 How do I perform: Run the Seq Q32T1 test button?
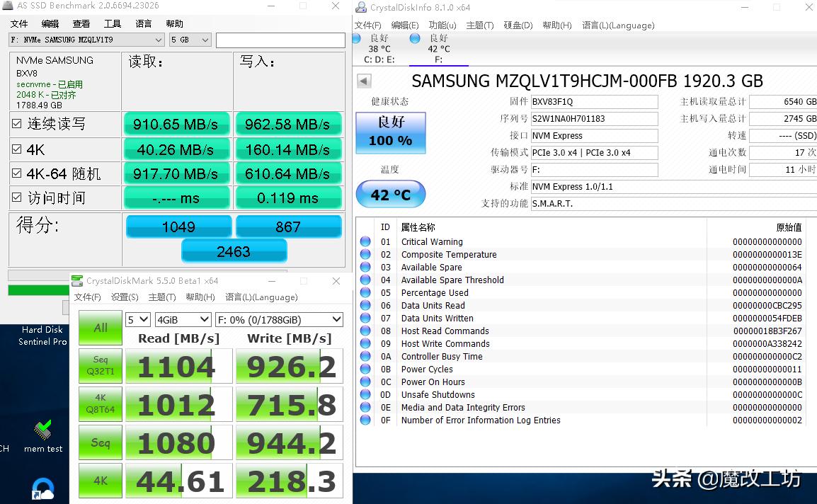pyautogui.click(x=101, y=365)
